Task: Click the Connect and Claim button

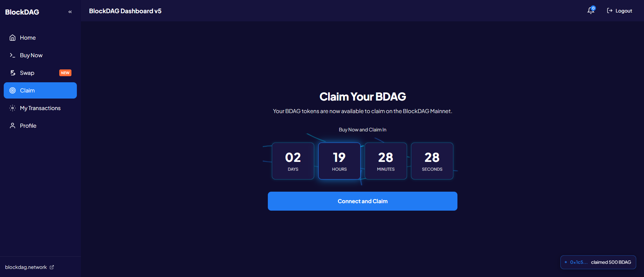Action: [x=363, y=201]
